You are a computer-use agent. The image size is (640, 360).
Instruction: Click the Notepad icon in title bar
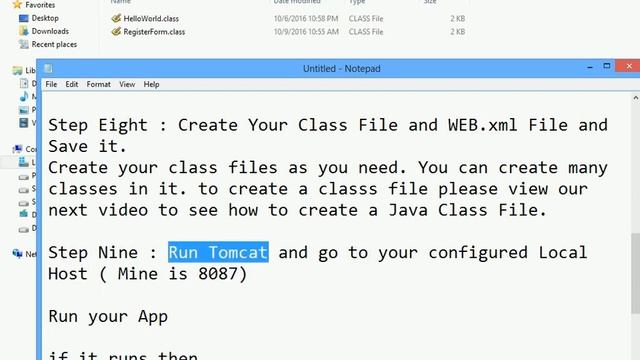(48, 69)
